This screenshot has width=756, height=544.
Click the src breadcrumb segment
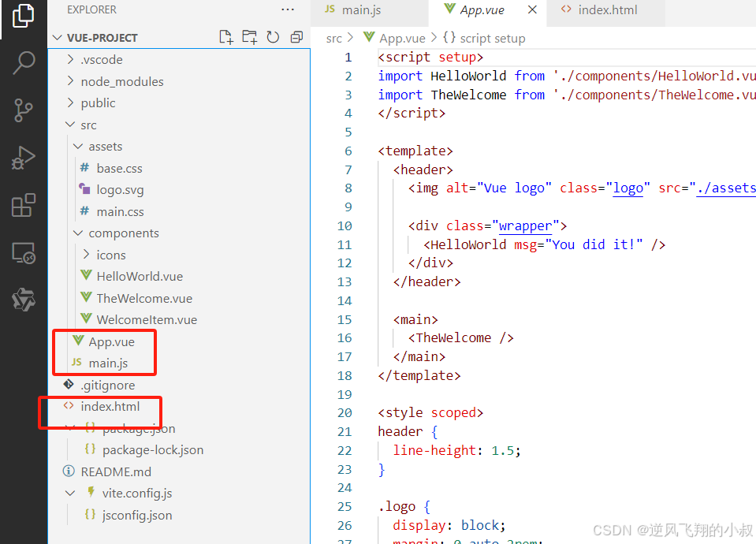[333, 38]
